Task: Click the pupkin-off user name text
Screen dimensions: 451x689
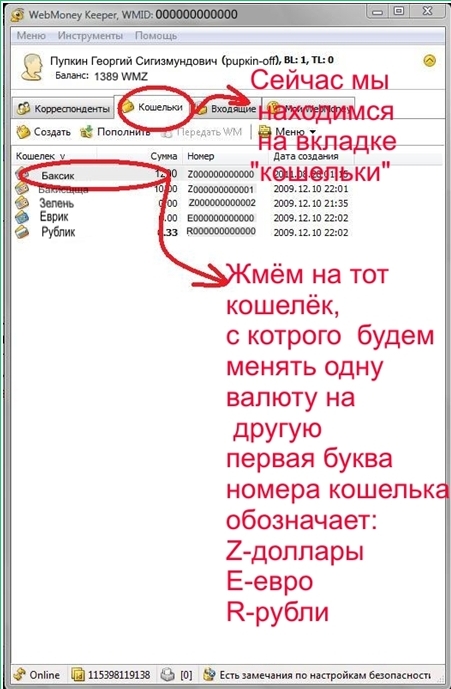Action: point(251,60)
